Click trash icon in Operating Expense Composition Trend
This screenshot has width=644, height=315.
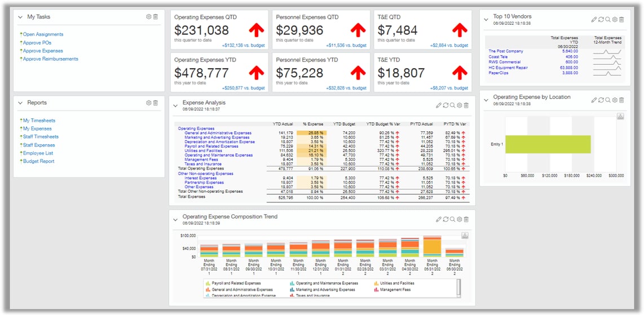tap(466, 219)
